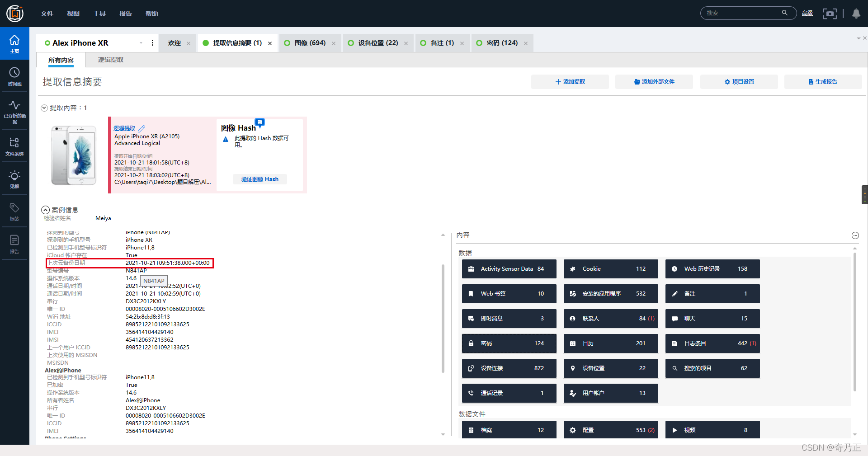Select the 逻辑提取 sub-tab
The image size is (868, 456).
tap(111, 60)
